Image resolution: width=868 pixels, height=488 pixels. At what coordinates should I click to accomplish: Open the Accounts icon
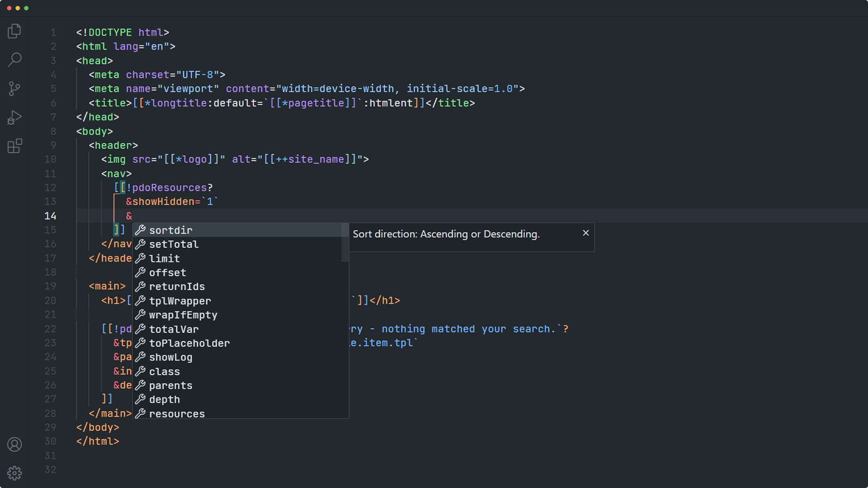[x=15, y=445]
